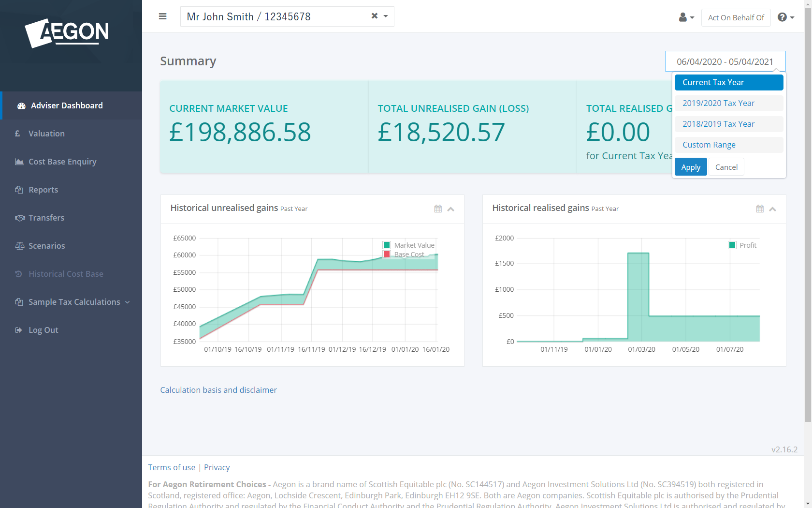
Task: Click the Cost Base Enquiry chart icon
Action: click(19, 162)
